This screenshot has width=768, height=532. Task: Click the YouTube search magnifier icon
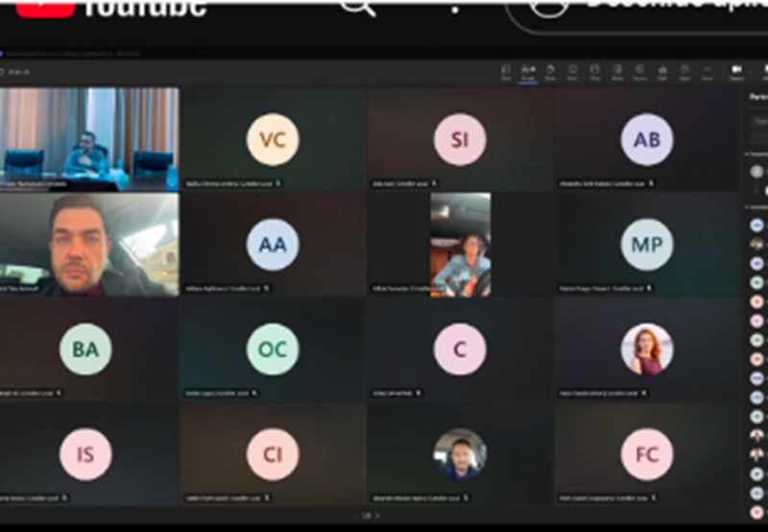pos(357,8)
